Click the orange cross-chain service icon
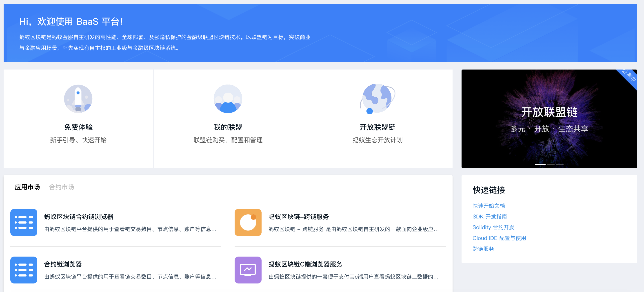The image size is (644, 292). (x=248, y=222)
